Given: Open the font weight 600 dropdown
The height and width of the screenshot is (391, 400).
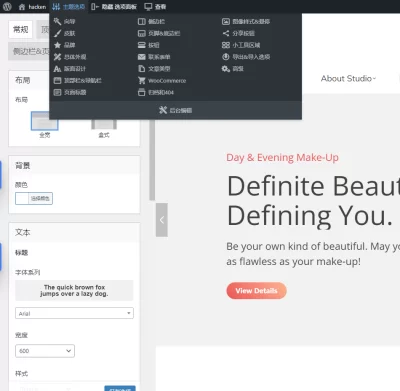Looking at the screenshot, I should pos(45,351).
